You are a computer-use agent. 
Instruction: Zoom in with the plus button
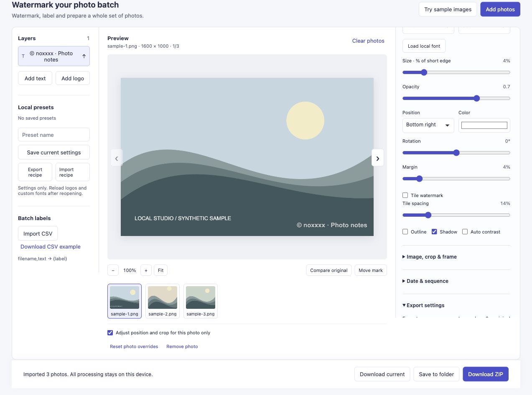click(x=146, y=270)
